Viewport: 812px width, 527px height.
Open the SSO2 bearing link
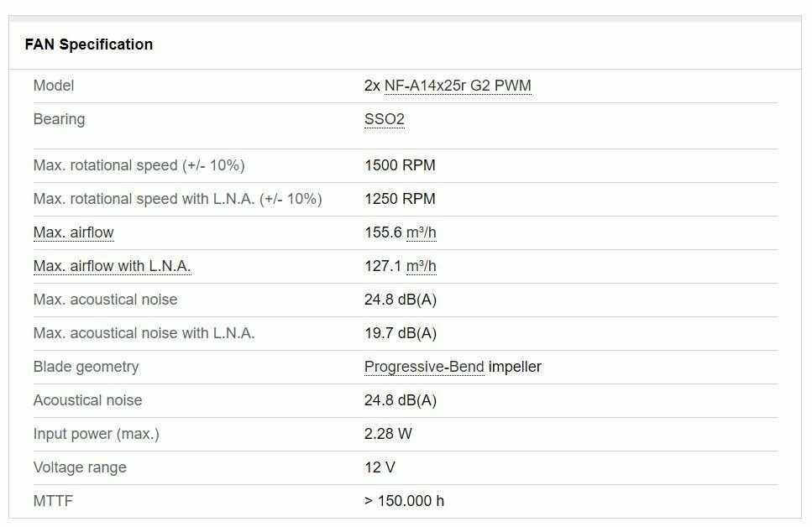point(384,119)
